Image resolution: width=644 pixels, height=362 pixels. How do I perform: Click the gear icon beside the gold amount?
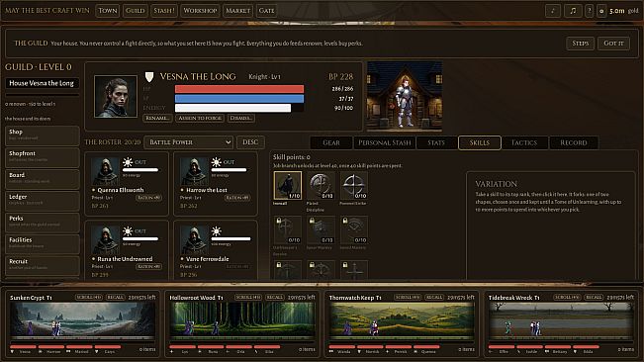coord(601,11)
